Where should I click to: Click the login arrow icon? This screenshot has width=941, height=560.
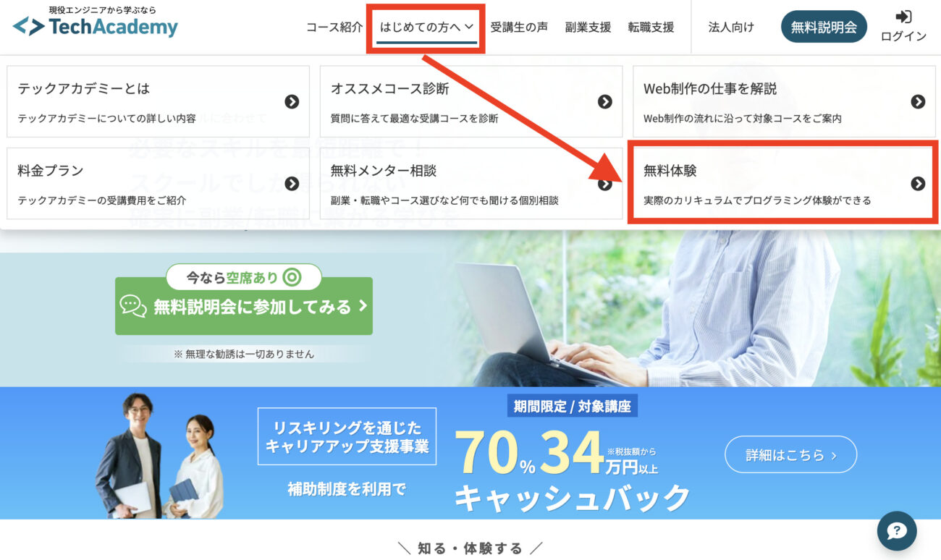point(903,17)
